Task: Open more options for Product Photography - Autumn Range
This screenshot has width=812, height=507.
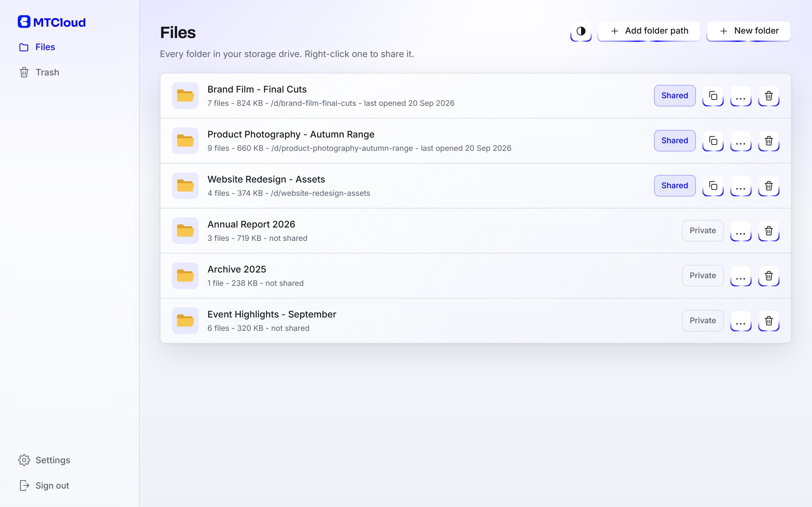Action: click(741, 141)
